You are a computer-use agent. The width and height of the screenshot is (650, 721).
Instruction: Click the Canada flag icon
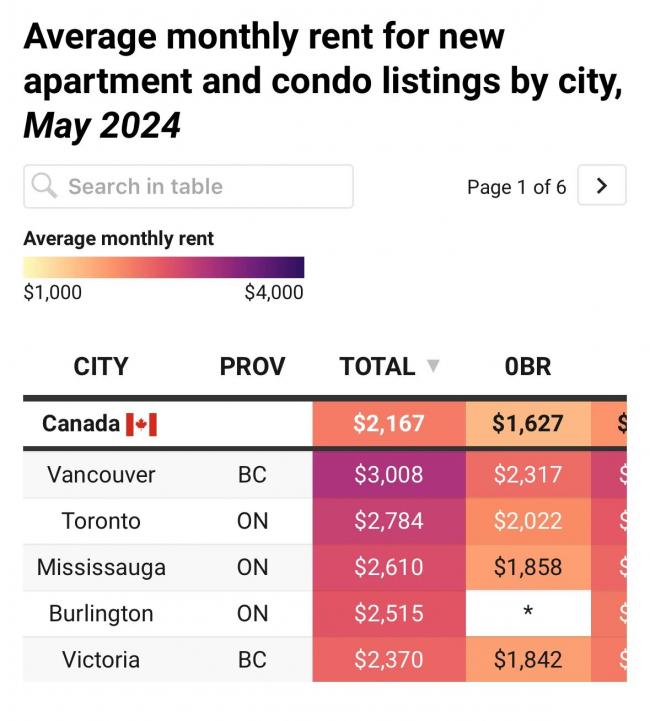(x=141, y=424)
